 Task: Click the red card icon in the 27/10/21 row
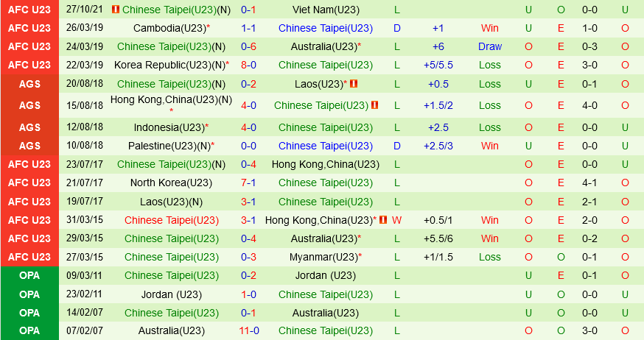(115, 10)
